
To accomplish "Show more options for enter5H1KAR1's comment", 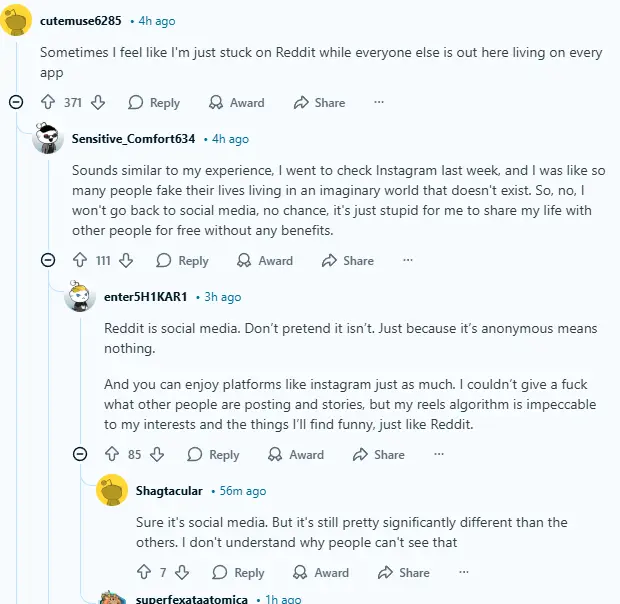I will pos(439,454).
